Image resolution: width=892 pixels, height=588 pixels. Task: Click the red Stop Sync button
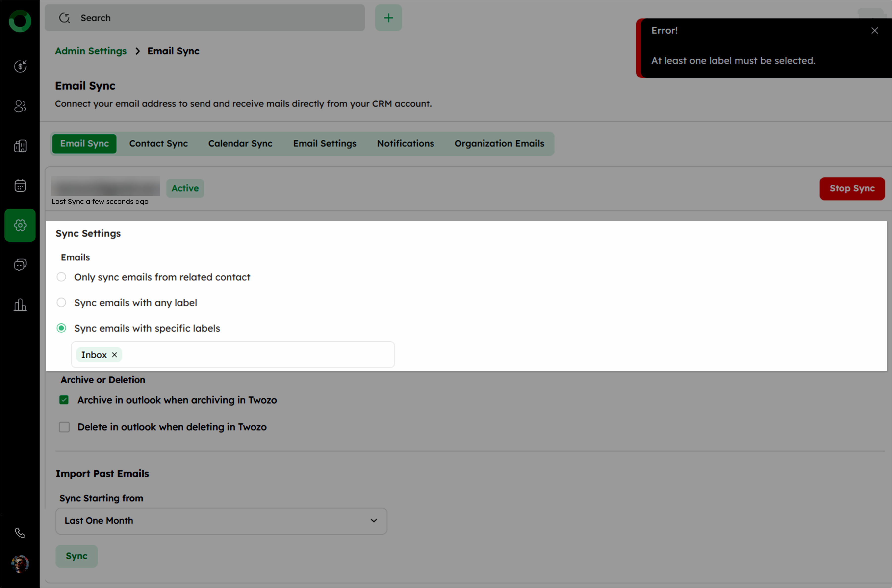(x=851, y=188)
